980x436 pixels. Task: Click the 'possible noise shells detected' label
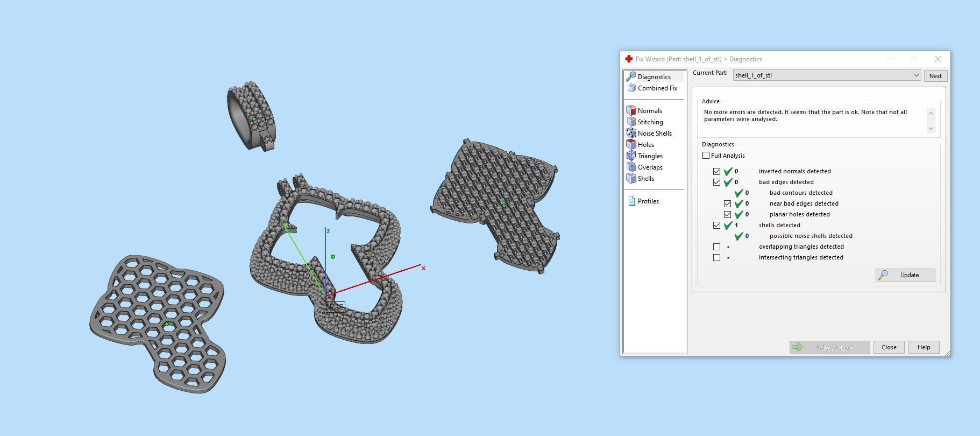pyautogui.click(x=811, y=236)
